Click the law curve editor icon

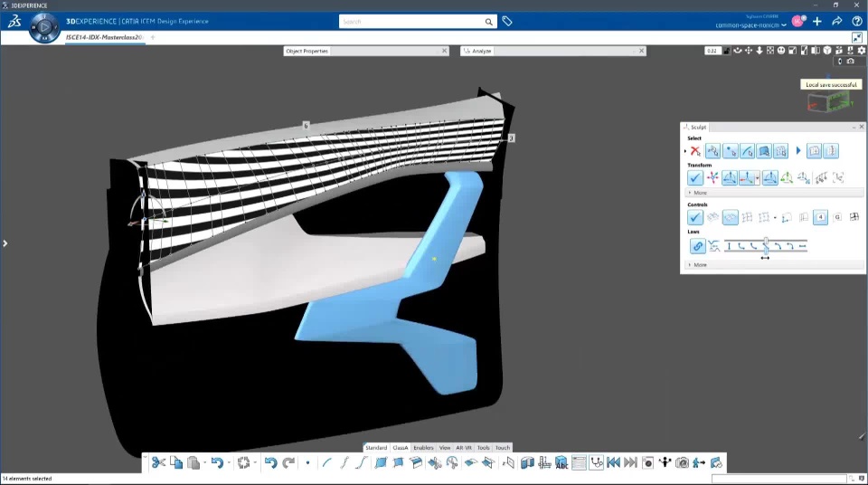click(714, 246)
